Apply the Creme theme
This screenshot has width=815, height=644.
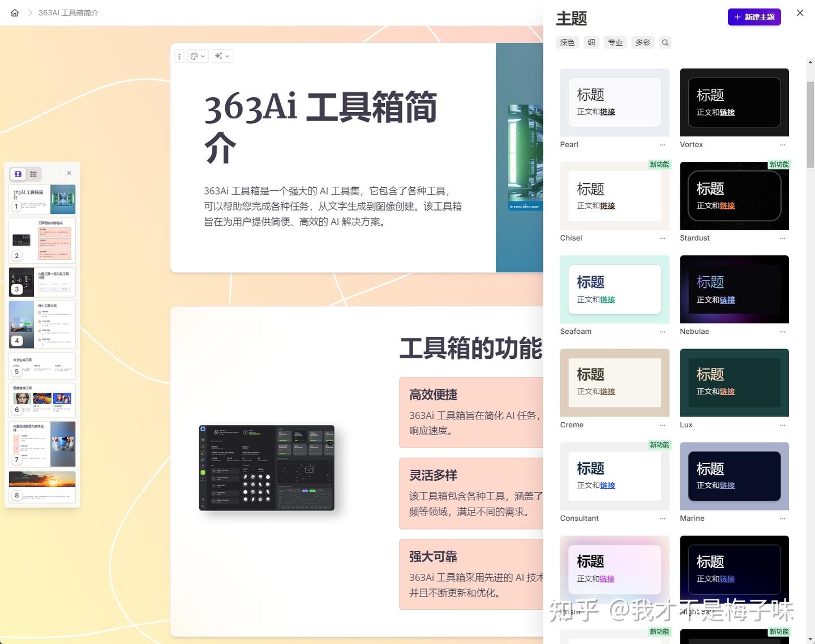coord(615,383)
